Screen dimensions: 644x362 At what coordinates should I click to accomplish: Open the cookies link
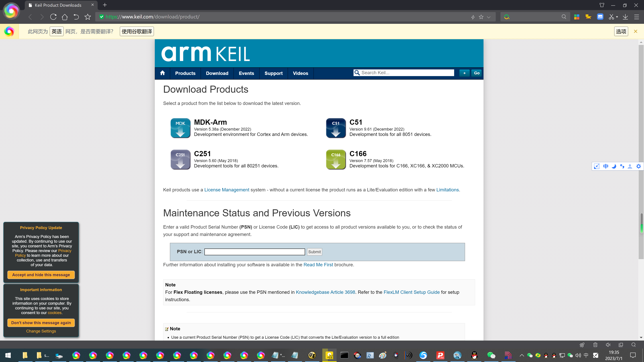55,313
